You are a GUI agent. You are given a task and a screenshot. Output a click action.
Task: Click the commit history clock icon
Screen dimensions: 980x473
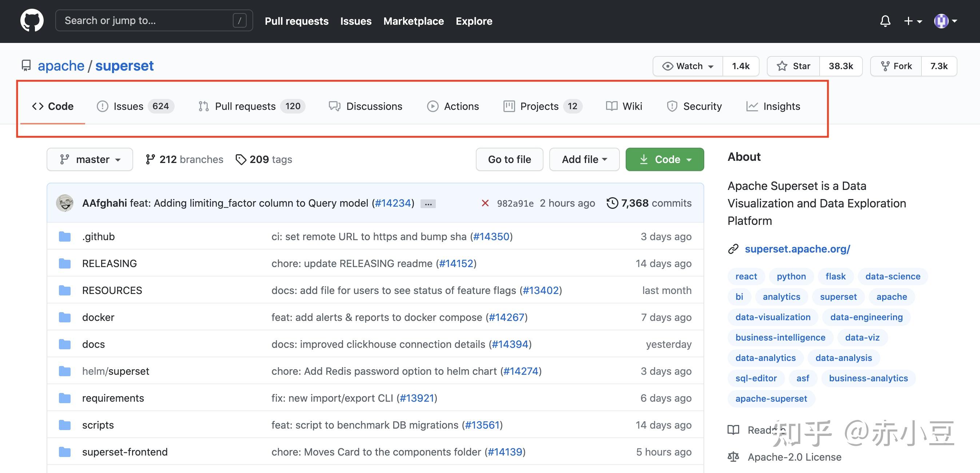click(612, 203)
